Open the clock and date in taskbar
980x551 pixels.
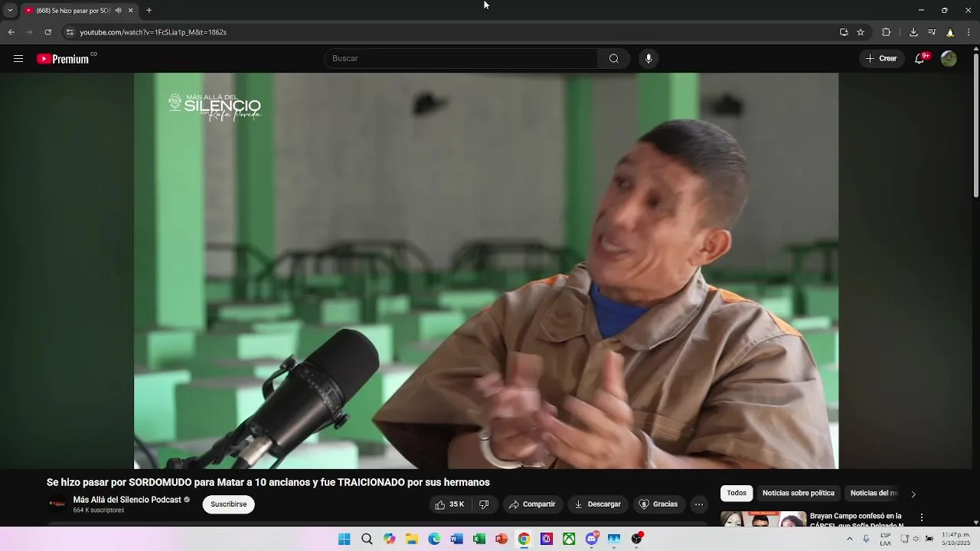coord(955,539)
